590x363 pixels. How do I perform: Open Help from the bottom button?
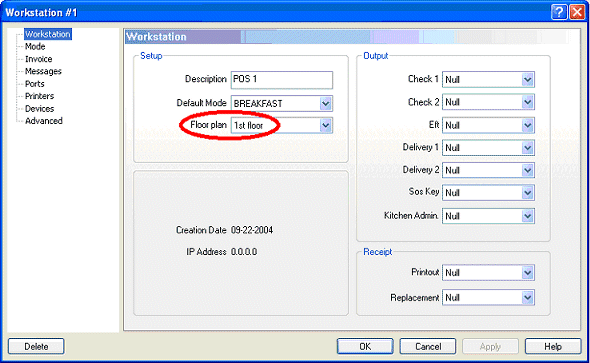553,346
